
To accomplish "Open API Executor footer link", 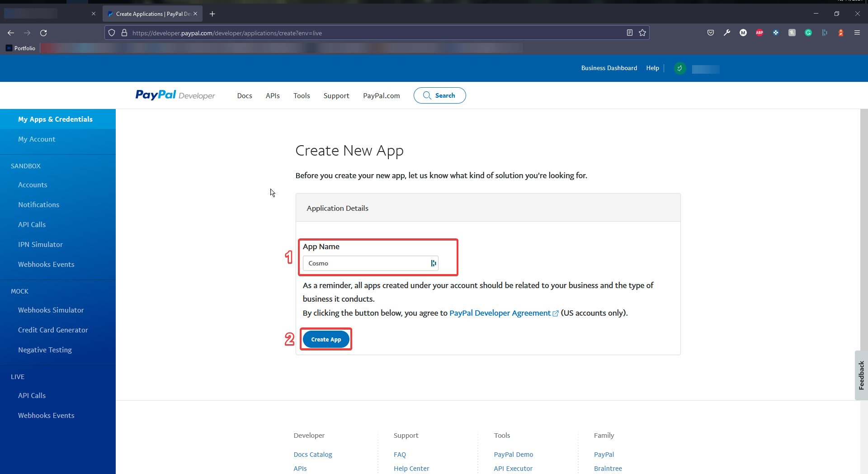I will [513, 469].
